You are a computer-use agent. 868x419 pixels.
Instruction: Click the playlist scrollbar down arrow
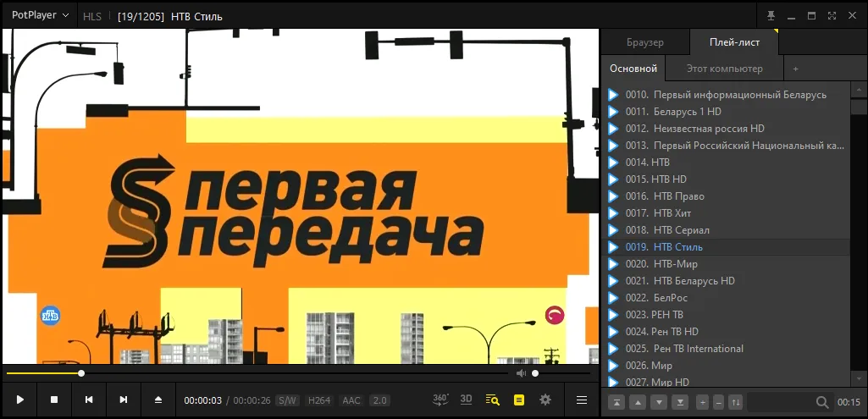(859, 378)
